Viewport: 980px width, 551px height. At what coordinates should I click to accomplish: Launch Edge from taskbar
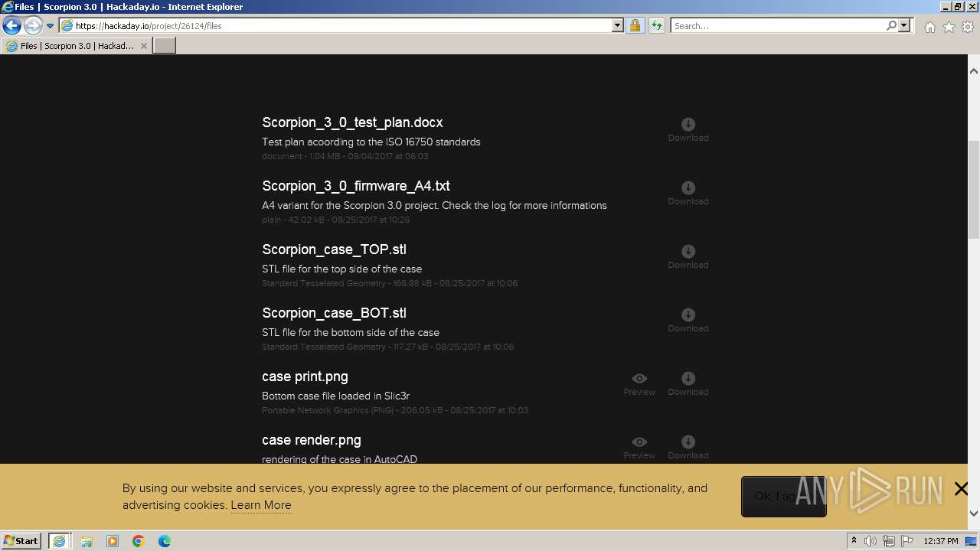pyautogui.click(x=165, y=541)
